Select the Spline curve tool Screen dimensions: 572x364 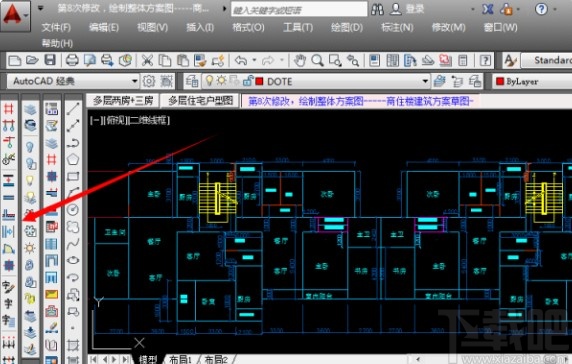[x=73, y=244]
